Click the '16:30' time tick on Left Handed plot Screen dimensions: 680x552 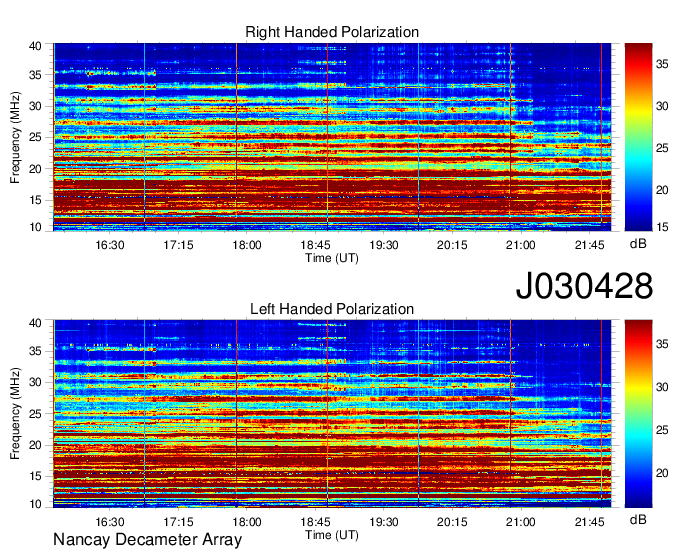coord(110,522)
